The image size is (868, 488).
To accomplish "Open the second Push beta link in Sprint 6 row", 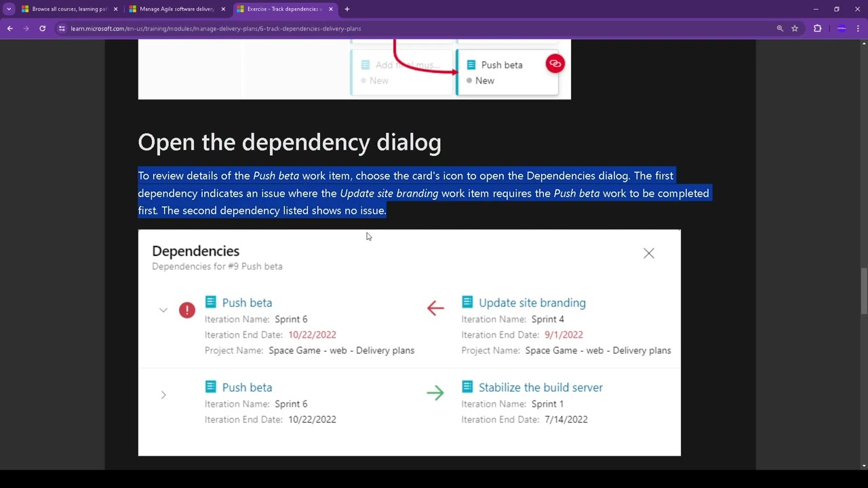I will [x=247, y=387].
